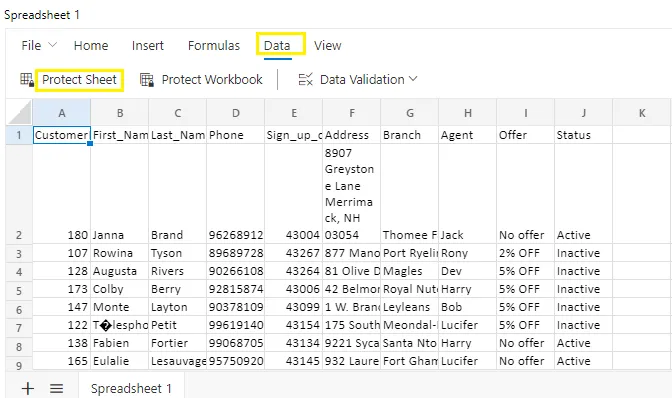Select column J header
The width and height of the screenshot is (672, 398).
tap(583, 113)
